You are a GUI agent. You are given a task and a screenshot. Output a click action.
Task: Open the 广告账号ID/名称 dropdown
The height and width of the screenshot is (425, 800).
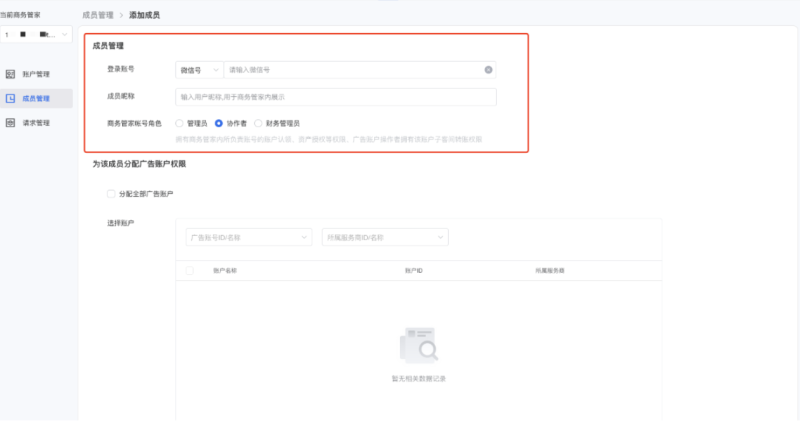248,237
